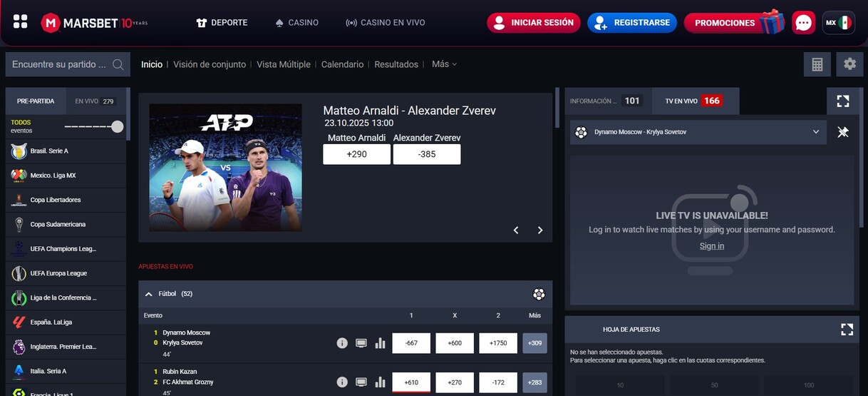Select España. LaLiga league

[66, 323]
